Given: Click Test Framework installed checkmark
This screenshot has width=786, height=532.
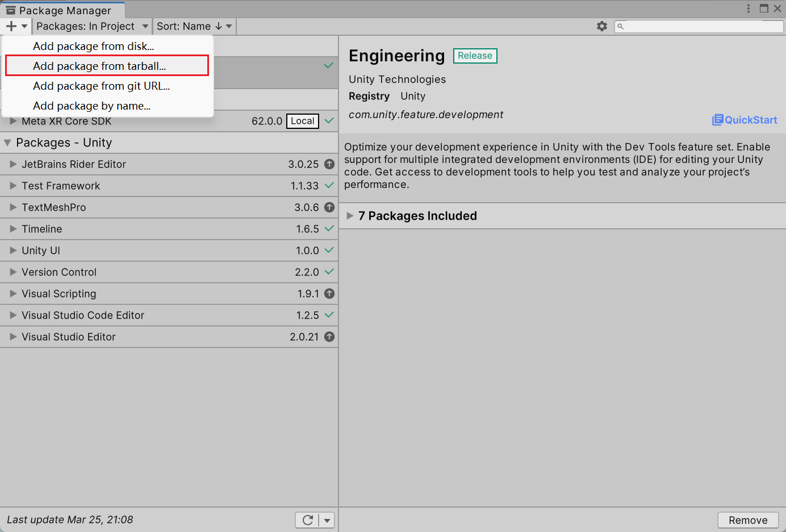Looking at the screenshot, I should point(329,186).
